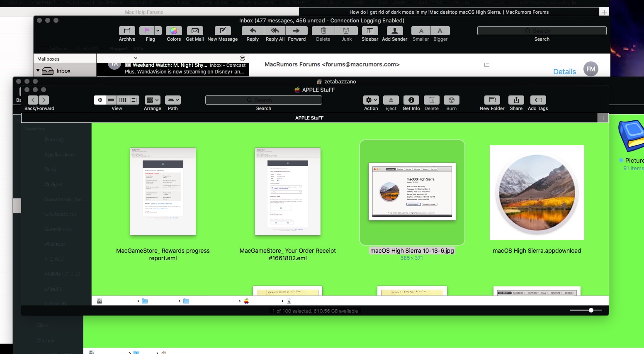Image resolution: width=644 pixels, height=354 pixels.
Task: Focus the Mail search field
Action: 542,31
